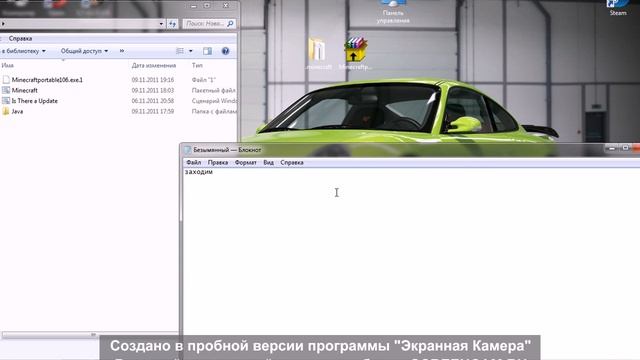
Task: Minimize the Notepad window
Action: [611, 148]
